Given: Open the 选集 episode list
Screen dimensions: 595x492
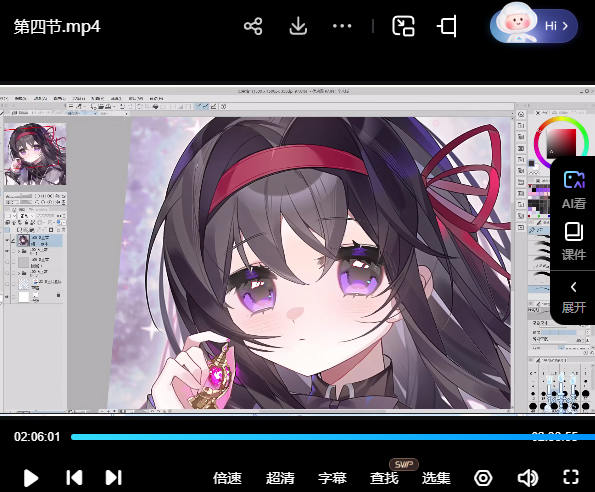Looking at the screenshot, I should click(436, 478).
